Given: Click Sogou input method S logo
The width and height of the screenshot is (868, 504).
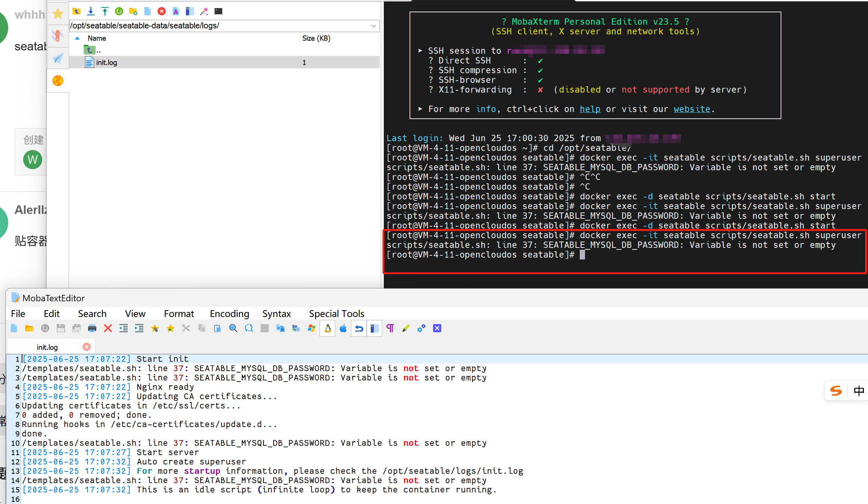Looking at the screenshot, I should click(x=836, y=391).
